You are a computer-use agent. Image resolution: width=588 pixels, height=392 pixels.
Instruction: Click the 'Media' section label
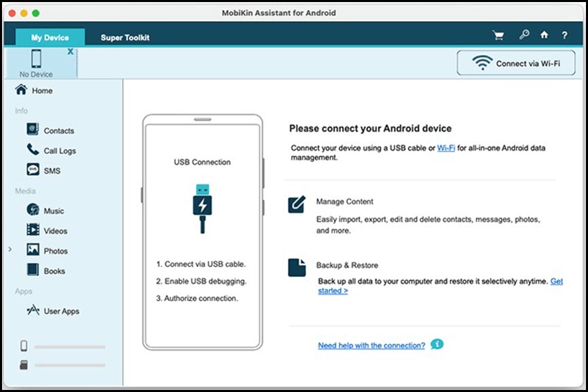pos(26,191)
